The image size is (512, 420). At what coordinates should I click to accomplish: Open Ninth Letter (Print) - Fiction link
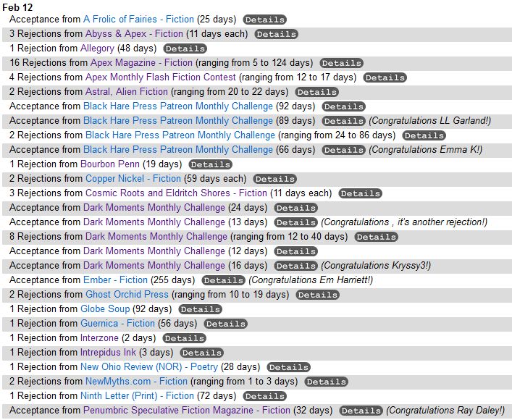(137, 395)
